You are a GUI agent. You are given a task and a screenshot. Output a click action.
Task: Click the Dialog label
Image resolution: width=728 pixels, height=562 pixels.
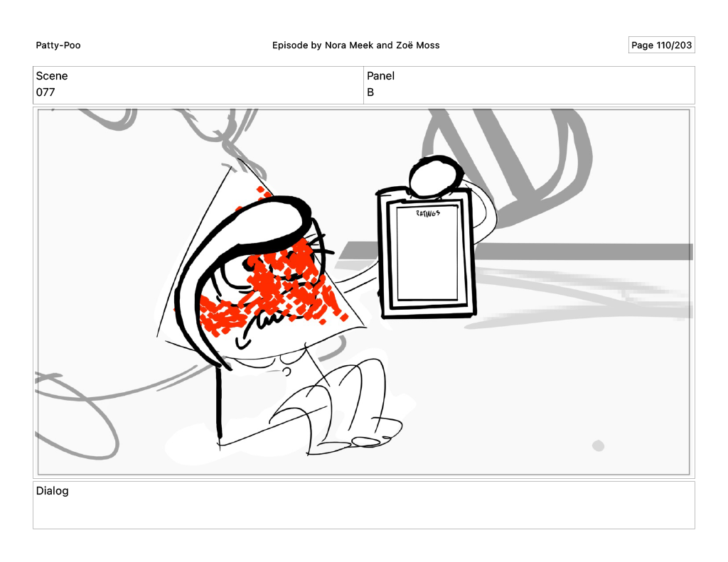pos(52,491)
